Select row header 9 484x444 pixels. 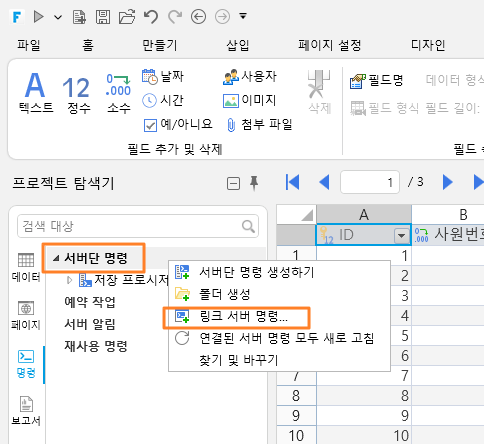[x=296, y=416]
